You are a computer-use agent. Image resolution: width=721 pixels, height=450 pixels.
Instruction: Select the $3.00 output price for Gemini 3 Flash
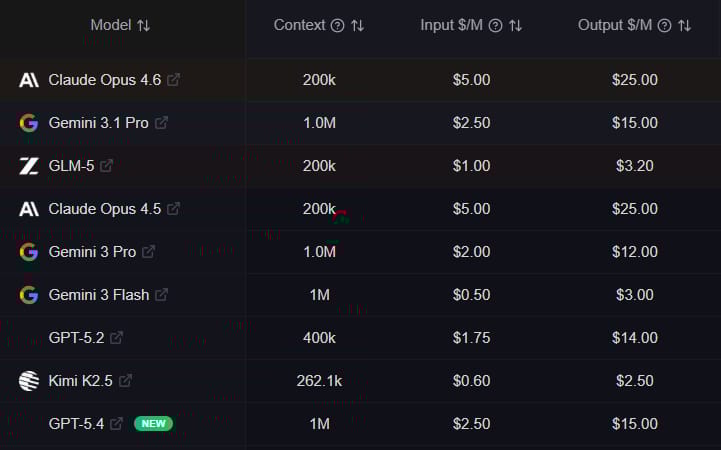coord(635,295)
